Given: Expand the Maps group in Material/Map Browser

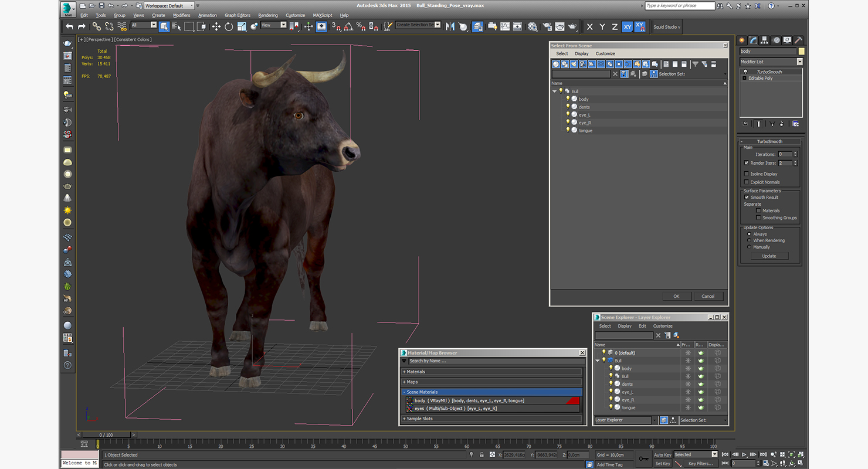Looking at the screenshot, I should [492, 382].
